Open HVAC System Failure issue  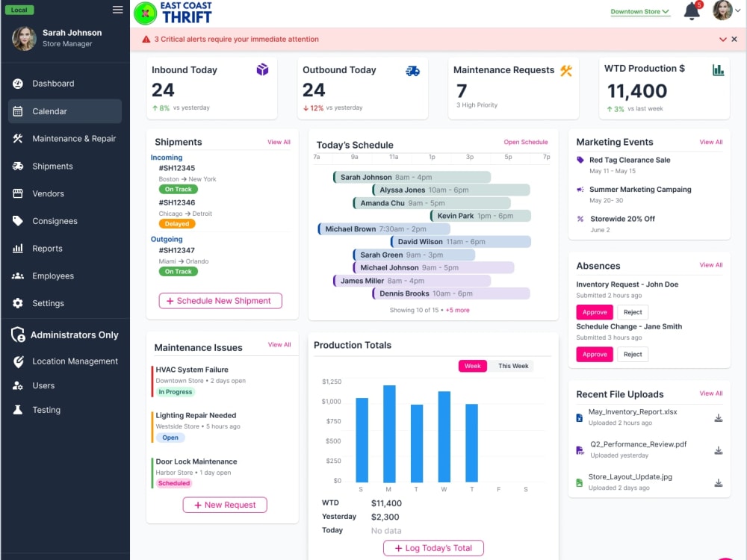[x=192, y=370]
